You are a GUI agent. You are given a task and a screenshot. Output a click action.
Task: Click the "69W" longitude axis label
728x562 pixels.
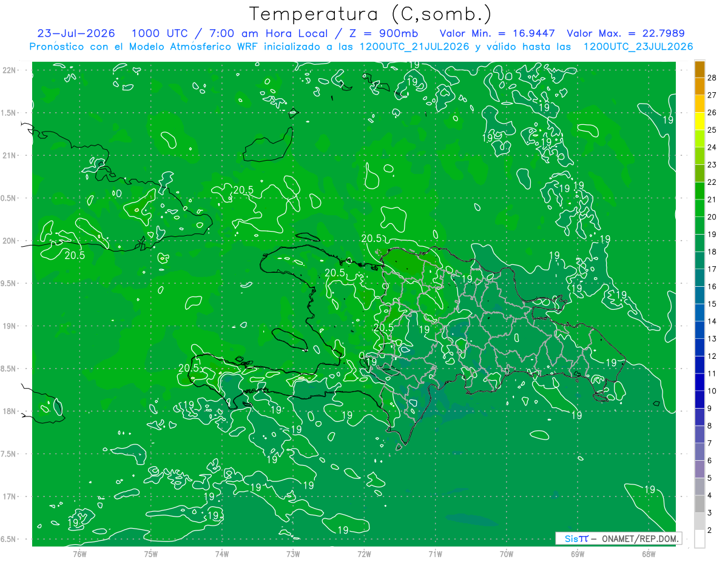click(x=578, y=554)
